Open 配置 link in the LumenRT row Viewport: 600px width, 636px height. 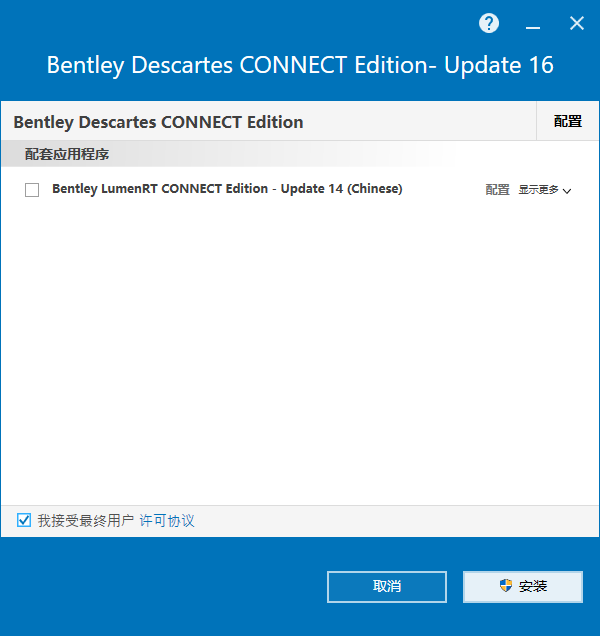point(497,189)
